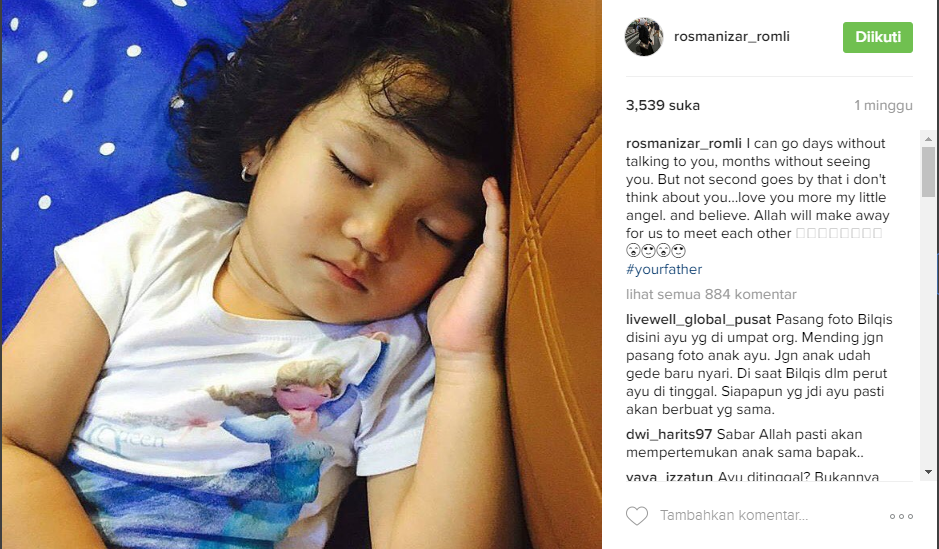Click the 3,539 suka likes count

pyautogui.click(x=662, y=105)
